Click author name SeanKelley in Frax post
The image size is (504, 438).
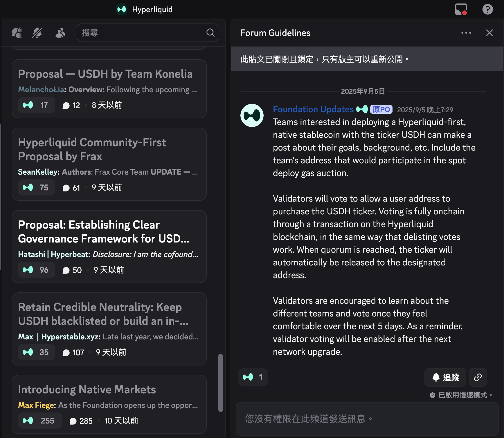point(39,172)
